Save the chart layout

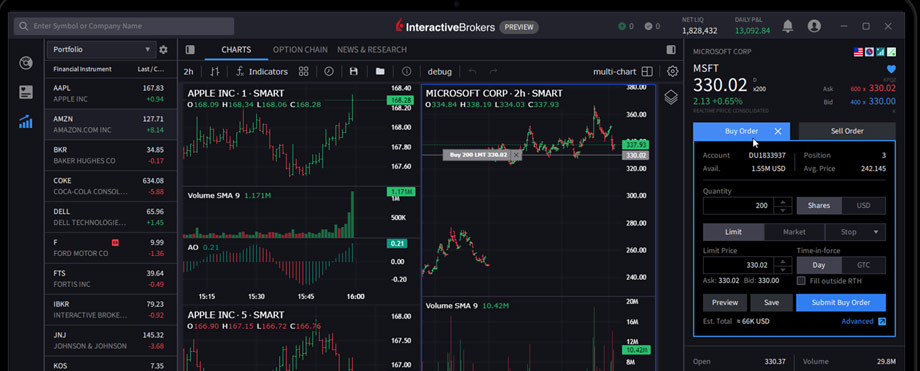(353, 72)
